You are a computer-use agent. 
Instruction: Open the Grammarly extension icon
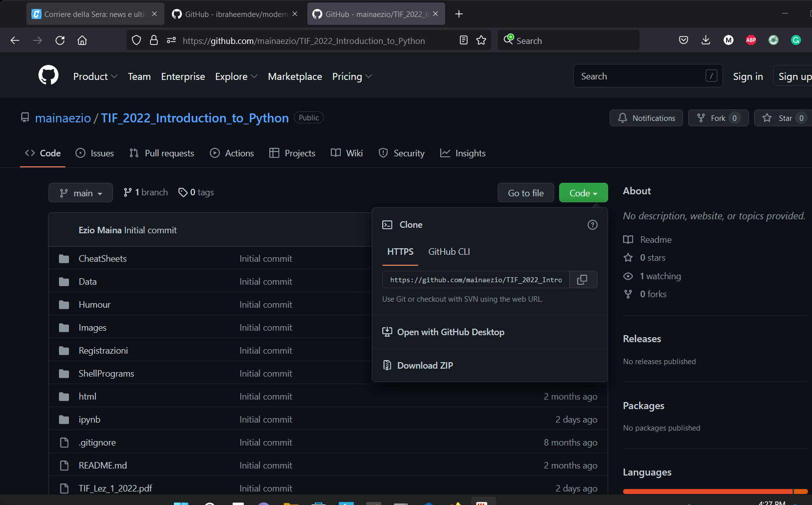coord(796,40)
